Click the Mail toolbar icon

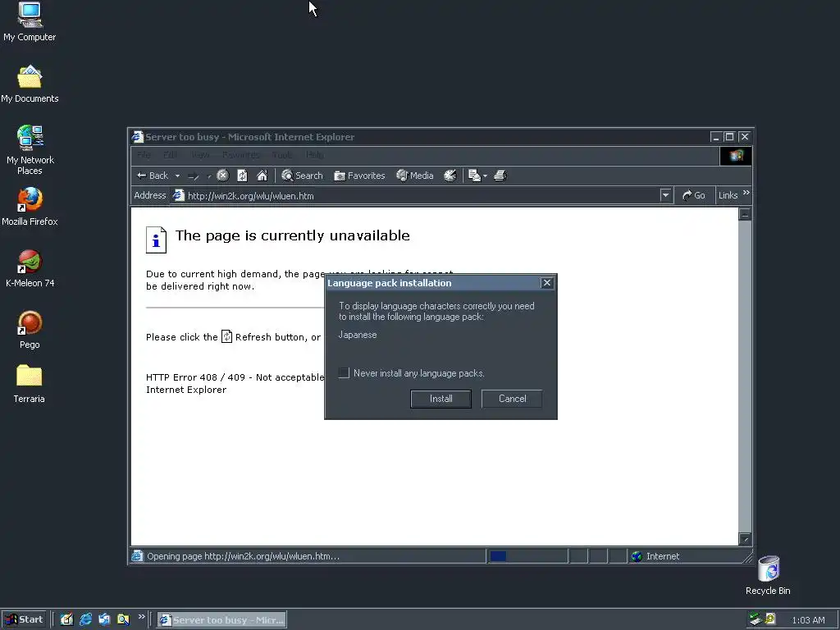click(x=474, y=176)
